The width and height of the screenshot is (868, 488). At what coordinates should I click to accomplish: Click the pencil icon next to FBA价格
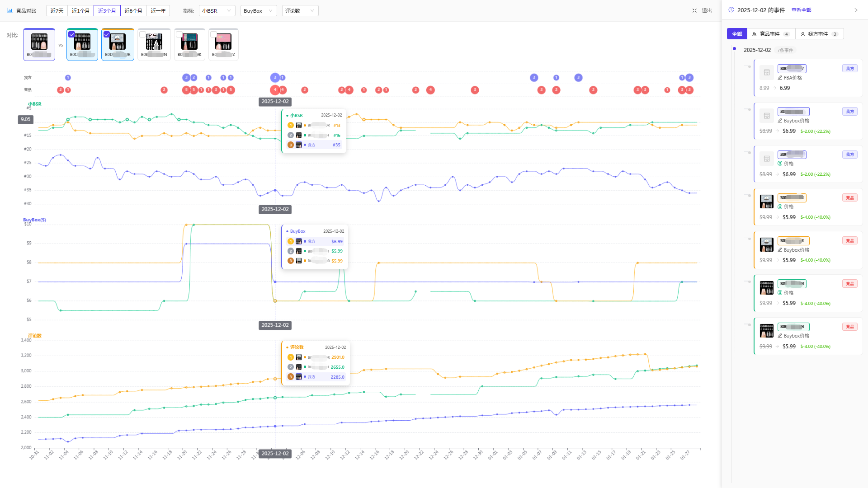pos(780,78)
